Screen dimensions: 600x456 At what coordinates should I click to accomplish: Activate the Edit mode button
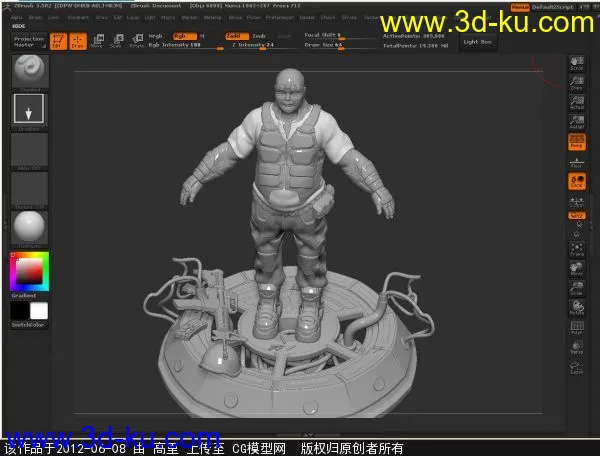coord(58,41)
